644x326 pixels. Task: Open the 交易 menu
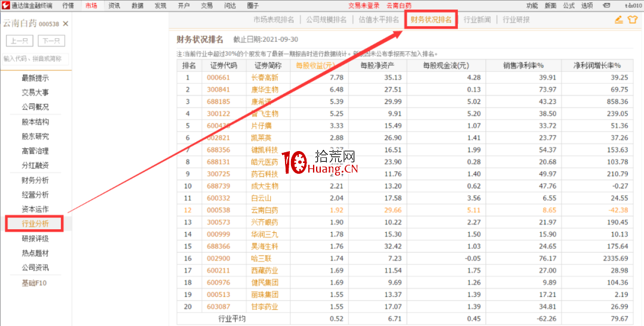(206, 5)
